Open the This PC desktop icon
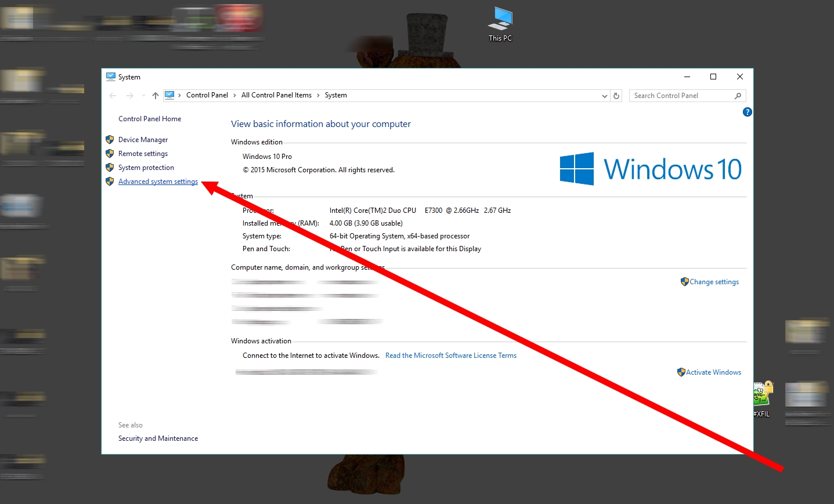The height and width of the screenshot is (504, 834). point(500,24)
